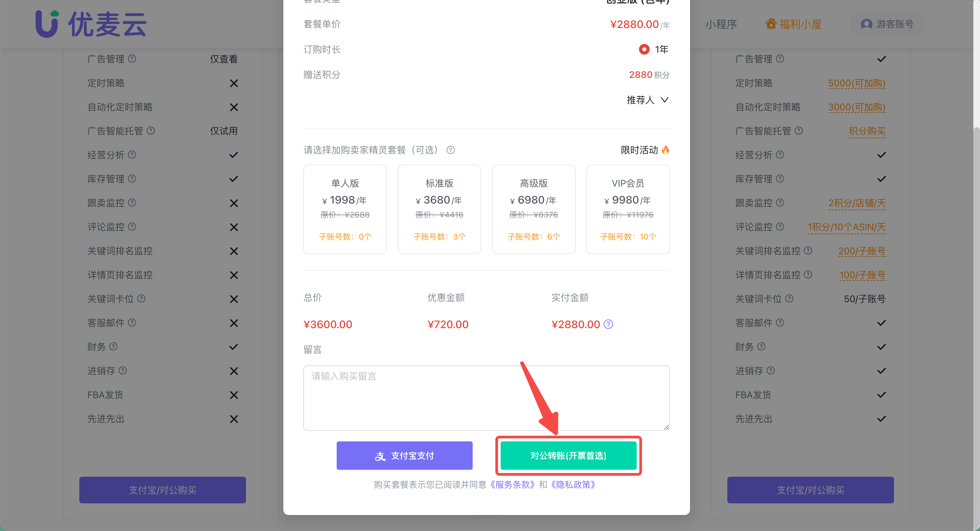Click the 游客账号 avatar icon
Image resolution: width=980 pixels, height=531 pixels.
866,24
